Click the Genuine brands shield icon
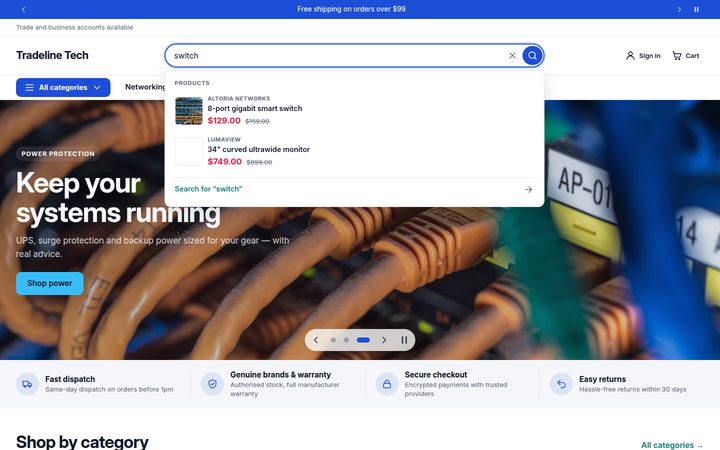The height and width of the screenshot is (450, 720). click(212, 384)
